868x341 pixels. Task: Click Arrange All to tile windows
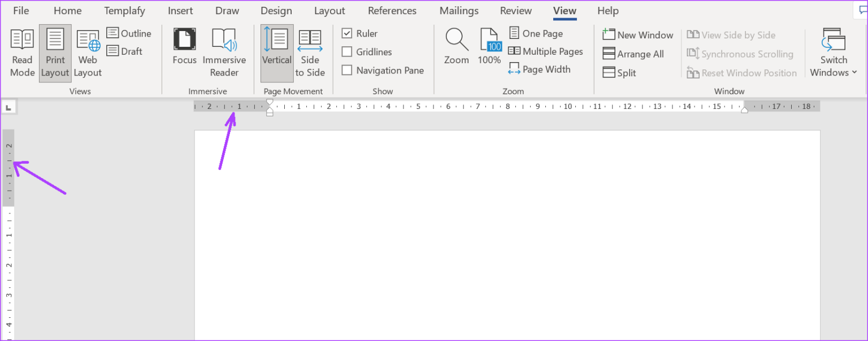tap(637, 54)
